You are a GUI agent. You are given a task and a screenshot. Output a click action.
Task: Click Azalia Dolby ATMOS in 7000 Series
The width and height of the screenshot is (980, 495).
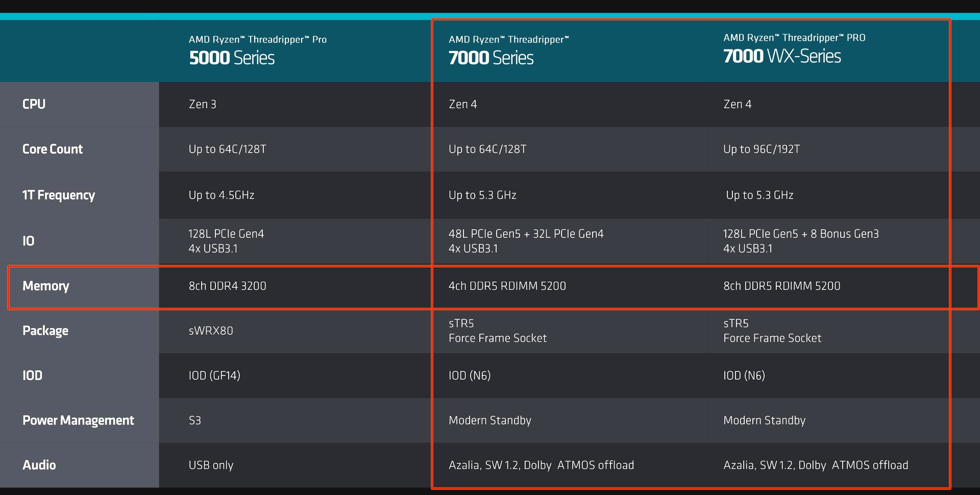541,465
